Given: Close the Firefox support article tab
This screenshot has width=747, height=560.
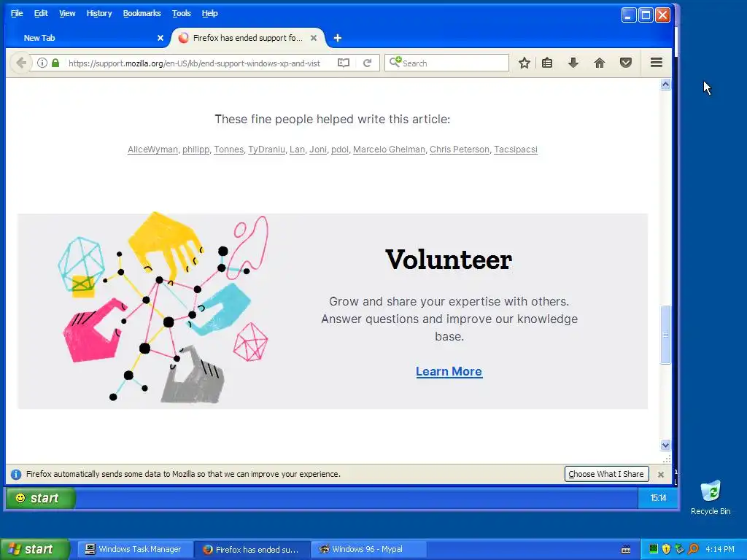Looking at the screenshot, I should click(314, 38).
